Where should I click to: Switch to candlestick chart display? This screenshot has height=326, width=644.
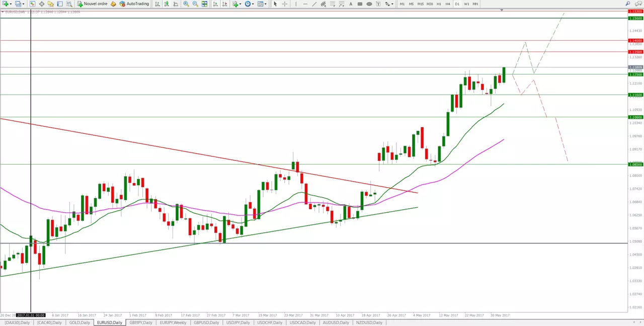click(x=167, y=4)
